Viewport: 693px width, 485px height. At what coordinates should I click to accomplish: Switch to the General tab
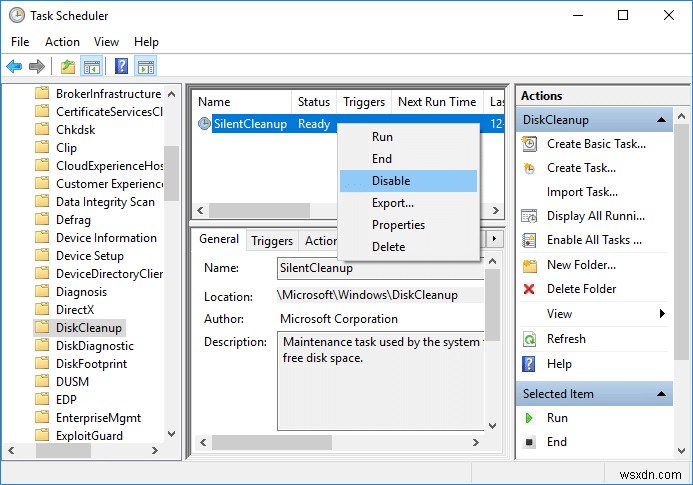tap(219, 239)
